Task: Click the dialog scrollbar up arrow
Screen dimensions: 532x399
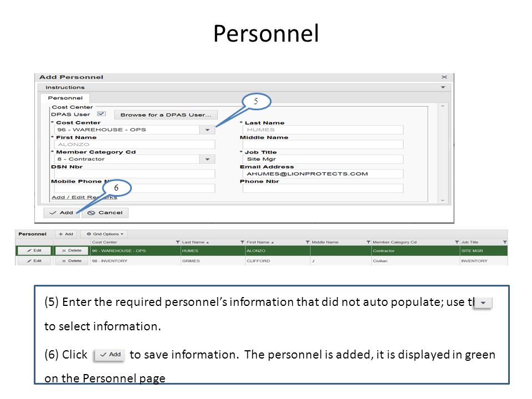Action: [x=442, y=106]
